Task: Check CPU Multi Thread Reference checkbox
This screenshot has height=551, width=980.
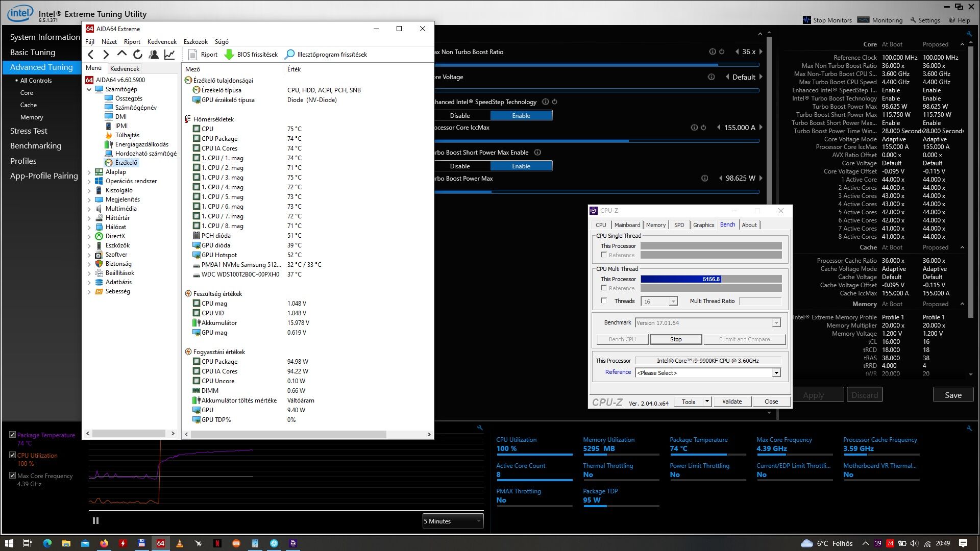Action: 604,288
